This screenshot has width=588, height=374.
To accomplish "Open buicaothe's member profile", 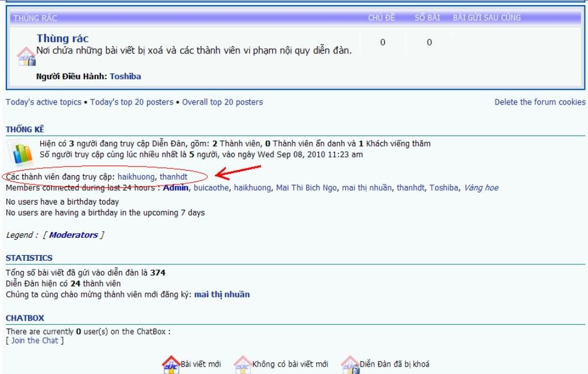I will click(211, 188).
